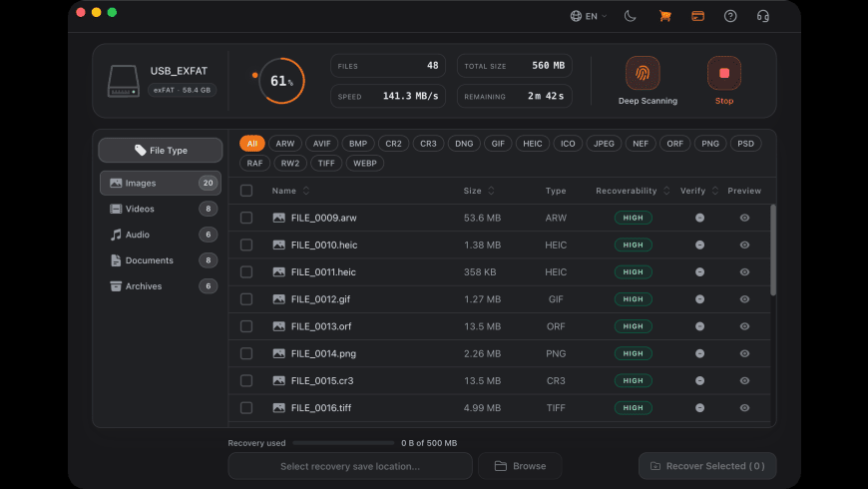The image size is (868, 489).
Task: Click verify status icon for FILE_0016.tiff
Action: click(x=699, y=407)
